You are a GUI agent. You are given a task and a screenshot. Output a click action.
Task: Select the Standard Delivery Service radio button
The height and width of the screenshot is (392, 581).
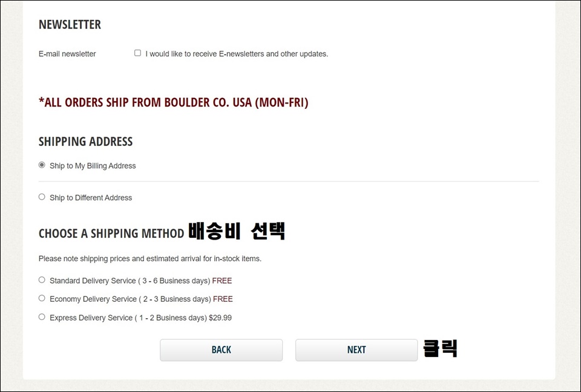pos(42,279)
